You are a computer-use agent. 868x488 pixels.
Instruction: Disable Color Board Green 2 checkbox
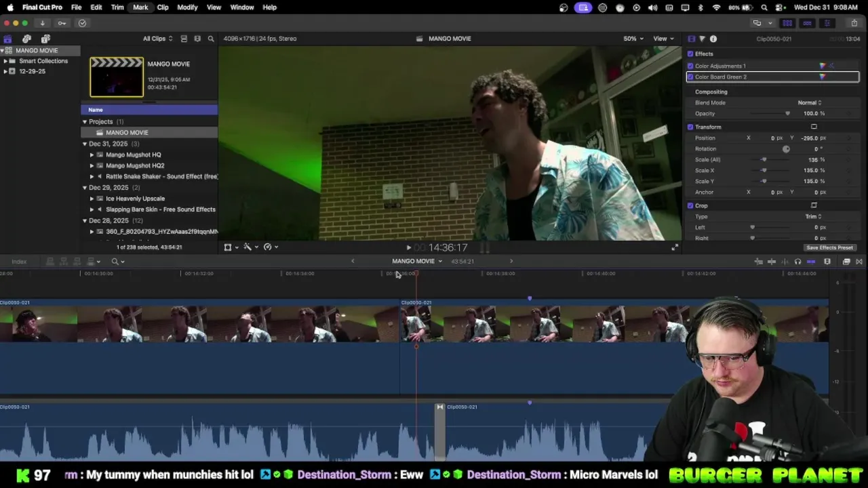click(690, 77)
